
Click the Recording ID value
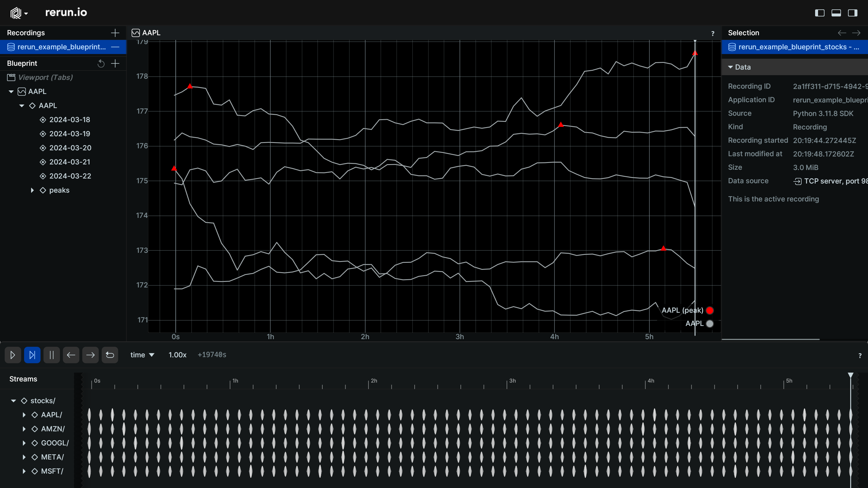(x=830, y=87)
